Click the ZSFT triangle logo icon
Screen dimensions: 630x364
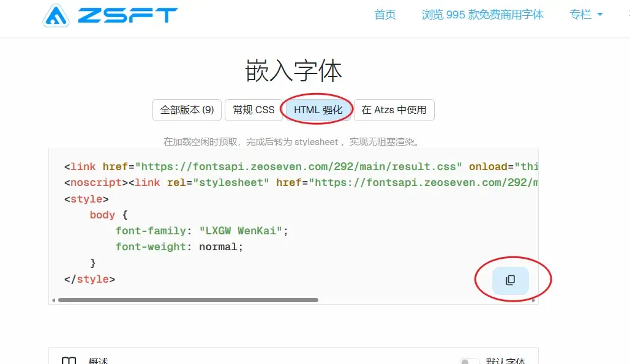pyautogui.click(x=58, y=16)
